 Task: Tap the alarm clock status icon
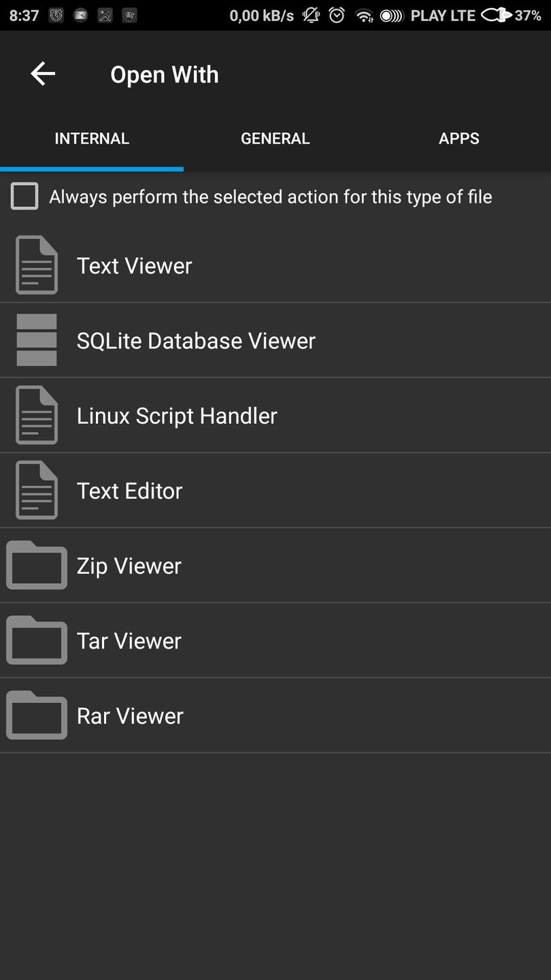point(337,15)
